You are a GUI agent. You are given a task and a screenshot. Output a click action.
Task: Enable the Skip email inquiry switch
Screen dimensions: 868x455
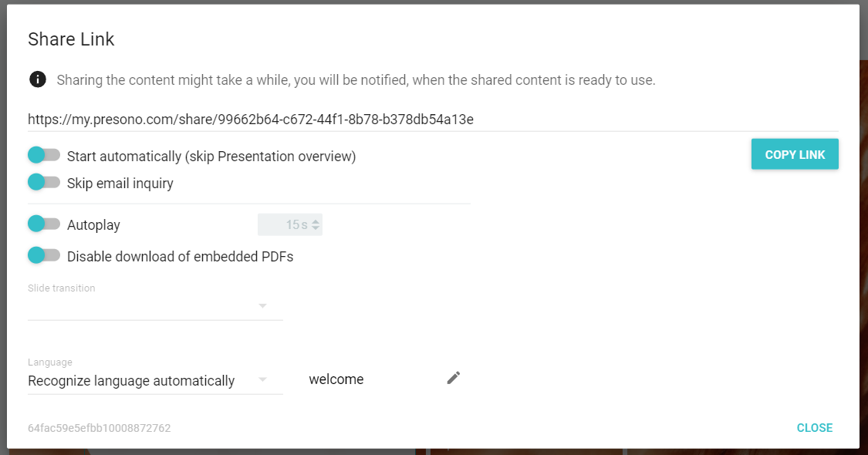[44, 181]
